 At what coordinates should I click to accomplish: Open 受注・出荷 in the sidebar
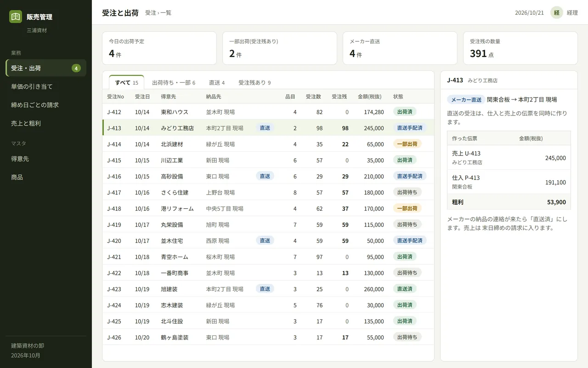point(46,68)
